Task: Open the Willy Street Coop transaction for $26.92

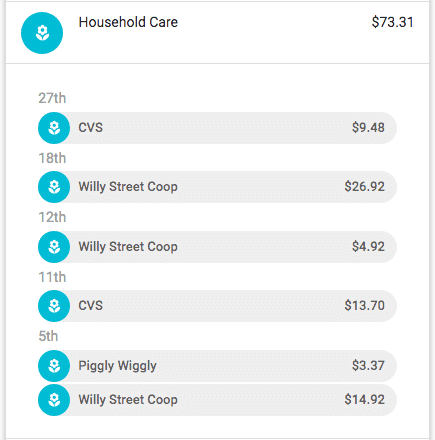Action: 217,187
